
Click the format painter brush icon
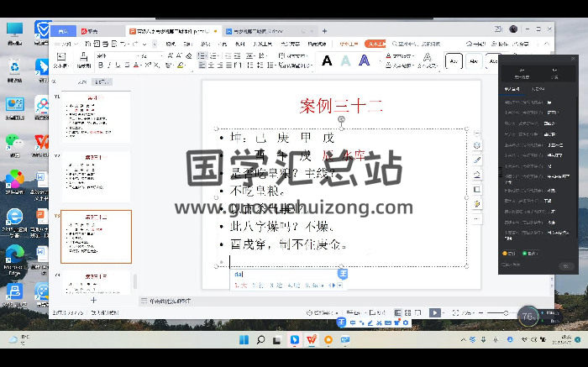(x=84, y=60)
